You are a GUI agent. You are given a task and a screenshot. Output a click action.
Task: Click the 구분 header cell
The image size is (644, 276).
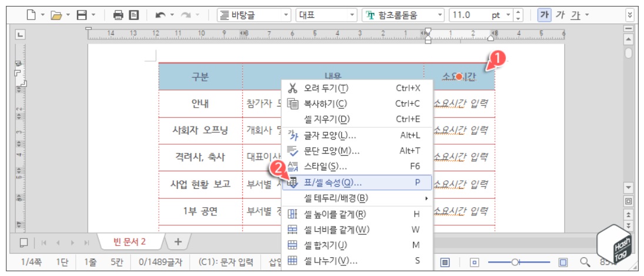point(200,77)
